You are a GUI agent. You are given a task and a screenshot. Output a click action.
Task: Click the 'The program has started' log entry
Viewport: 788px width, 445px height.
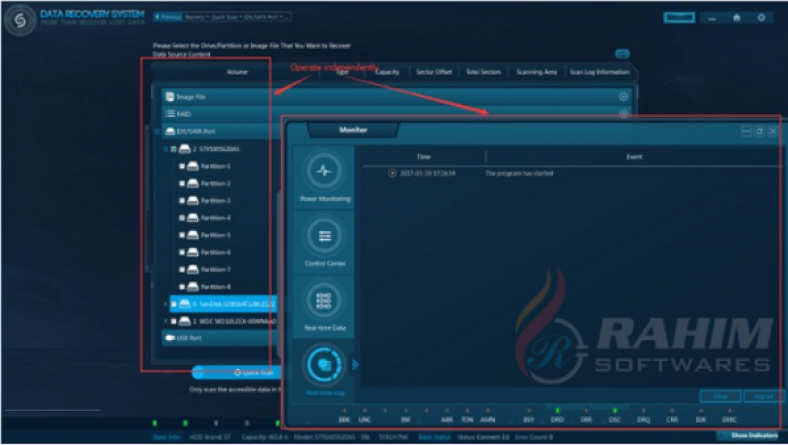point(519,173)
